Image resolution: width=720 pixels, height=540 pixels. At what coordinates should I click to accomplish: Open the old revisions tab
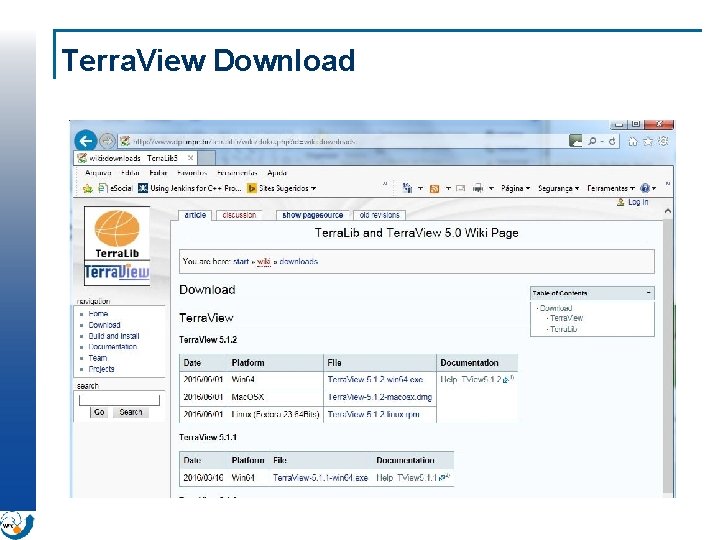click(379, 215)
